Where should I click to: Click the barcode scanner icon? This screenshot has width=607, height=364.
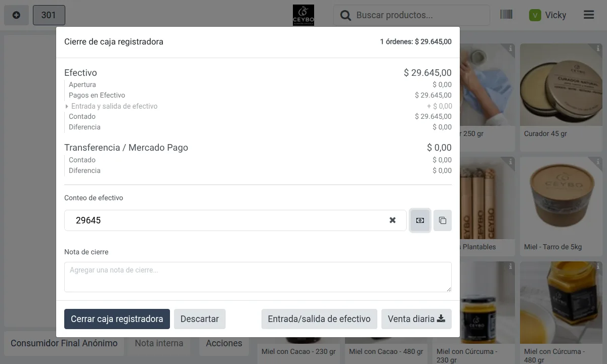[x=506, y=15]
